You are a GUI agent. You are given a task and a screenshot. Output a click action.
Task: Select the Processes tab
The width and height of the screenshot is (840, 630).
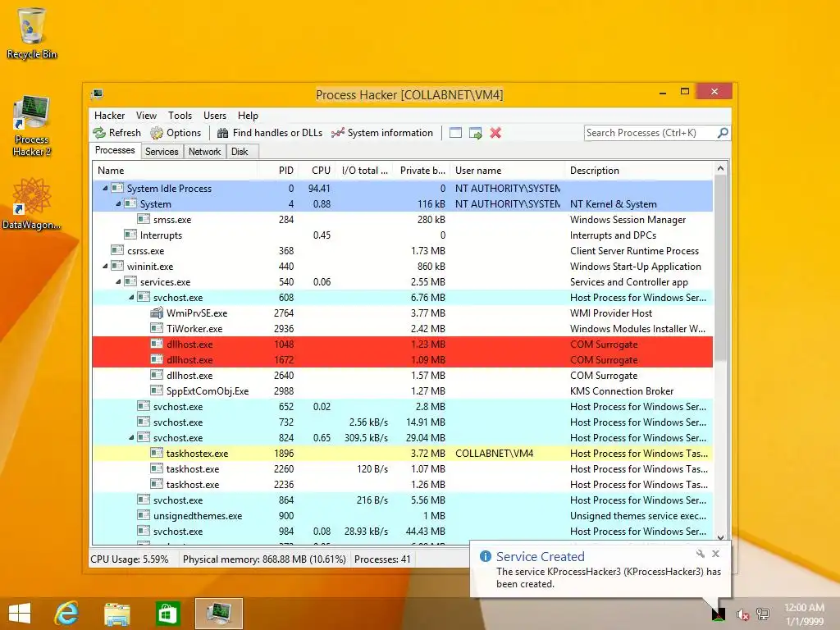tap(115, 150)
